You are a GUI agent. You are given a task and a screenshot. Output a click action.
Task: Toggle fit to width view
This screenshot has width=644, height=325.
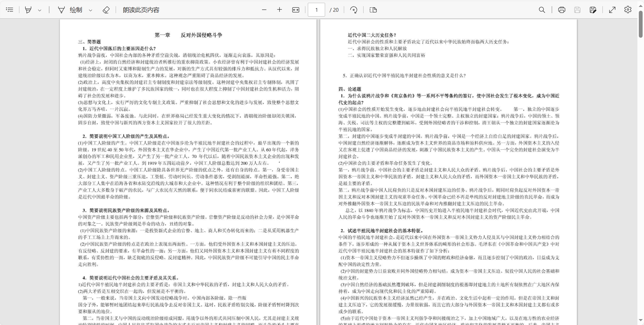click(x=295, y=10)
